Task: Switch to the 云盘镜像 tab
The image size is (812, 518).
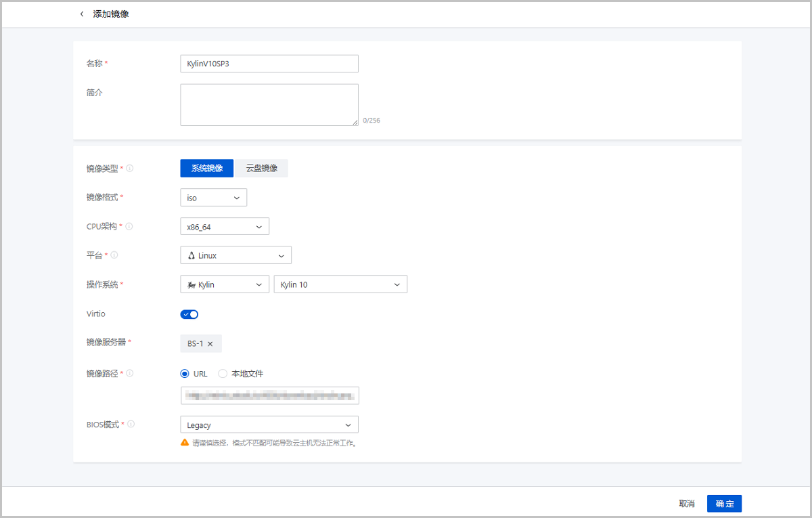Action: coord(261,169)
